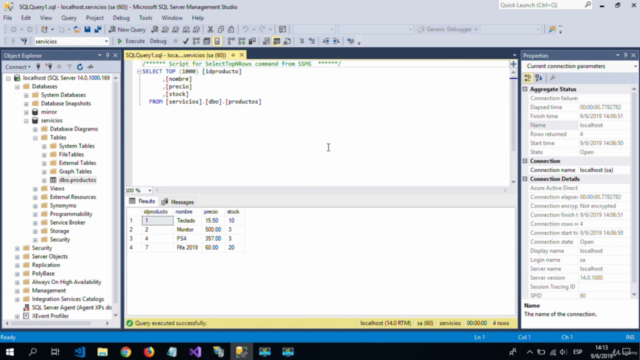Open Chrome from the Windows taskbar
Image resolution: width=640 pixels, height=360 pixels.
tap(126, 352)
